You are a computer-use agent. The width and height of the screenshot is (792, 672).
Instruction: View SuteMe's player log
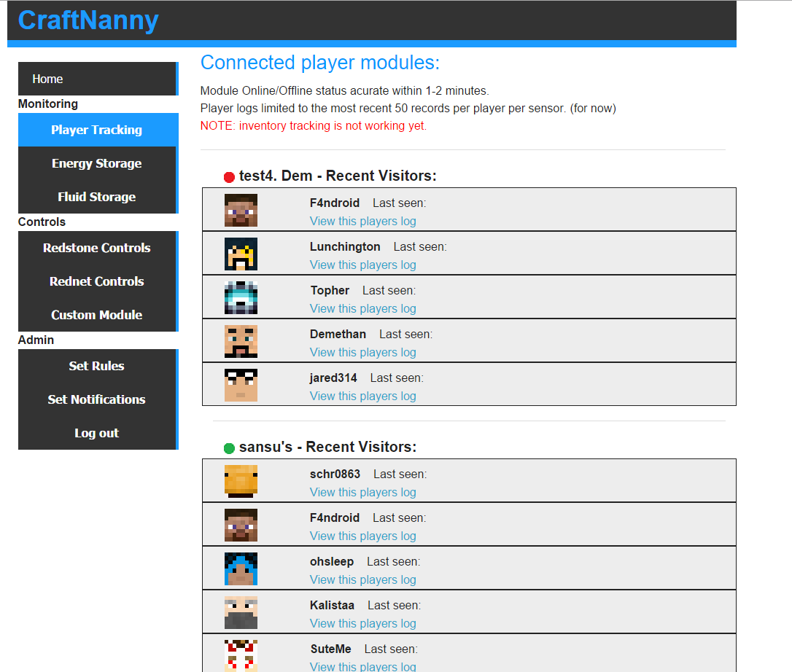point(362,666)
